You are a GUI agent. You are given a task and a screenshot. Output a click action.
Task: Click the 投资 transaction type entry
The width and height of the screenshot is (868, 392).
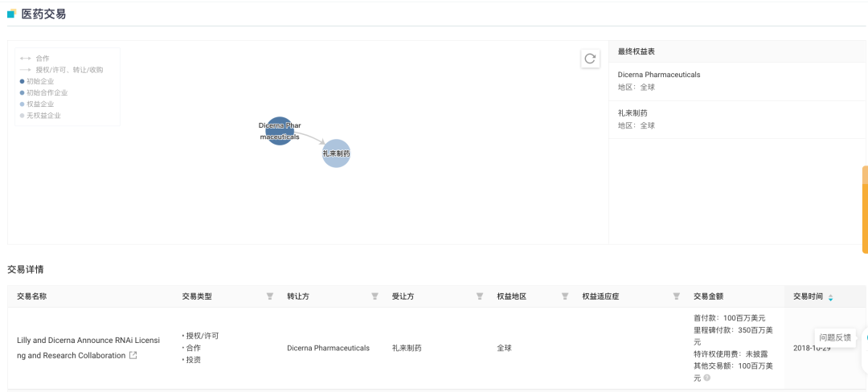pos(191,361)
